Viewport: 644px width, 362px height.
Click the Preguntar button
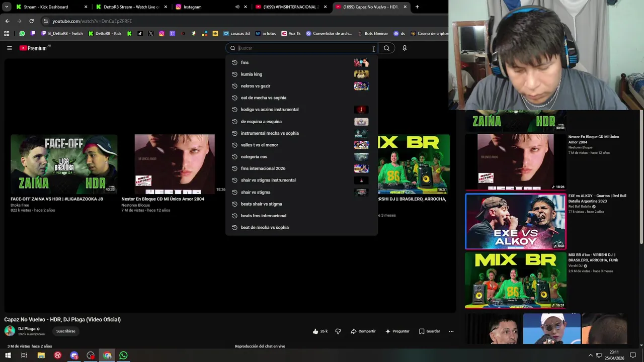pyautogui.click(x=397, y=331)
